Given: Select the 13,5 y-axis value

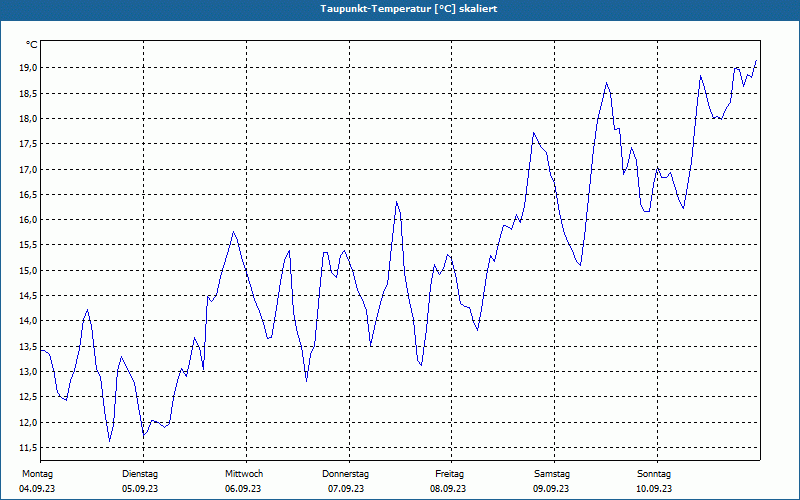Looking at the screenshot, I should click(x=28, y=346).
